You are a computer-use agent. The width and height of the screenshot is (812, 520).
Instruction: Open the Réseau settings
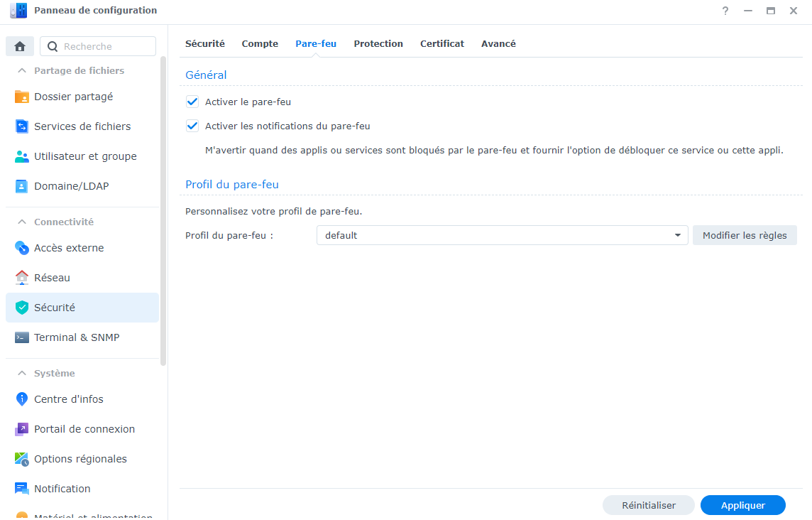pyautogui.click(x=52, y=278)
